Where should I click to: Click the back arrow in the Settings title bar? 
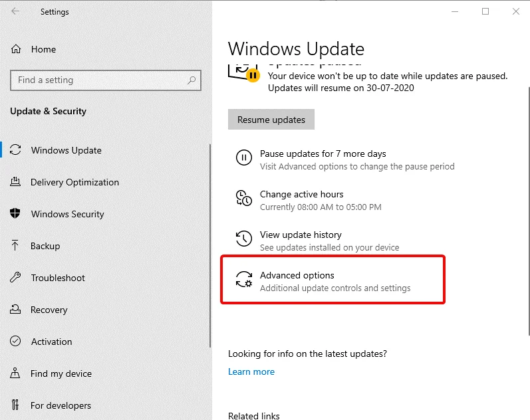click(x=15, y=11)
